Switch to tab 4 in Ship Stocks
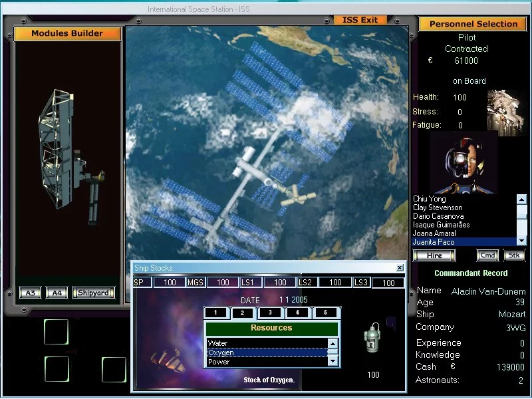Image resolution: width=532 pixels, height=399 pixels. click(297, 313)
